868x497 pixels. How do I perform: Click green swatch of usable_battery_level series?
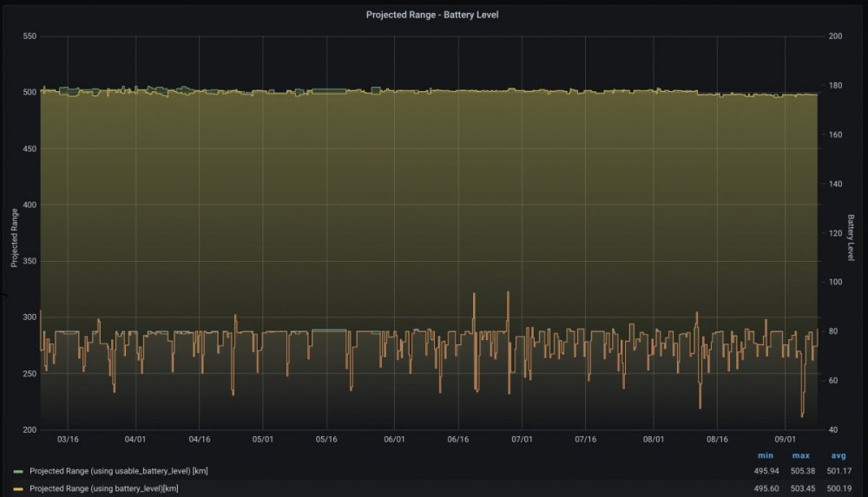tap(18, 471)
